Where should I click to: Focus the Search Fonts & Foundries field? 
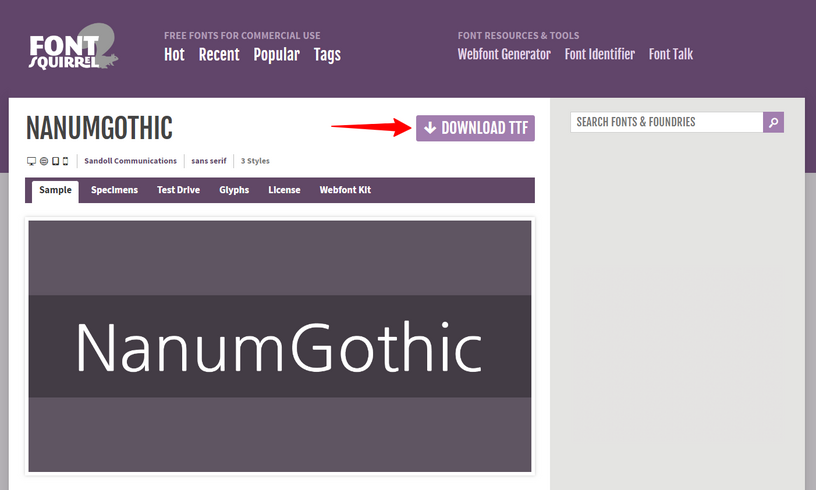click(x=667, y=122)
